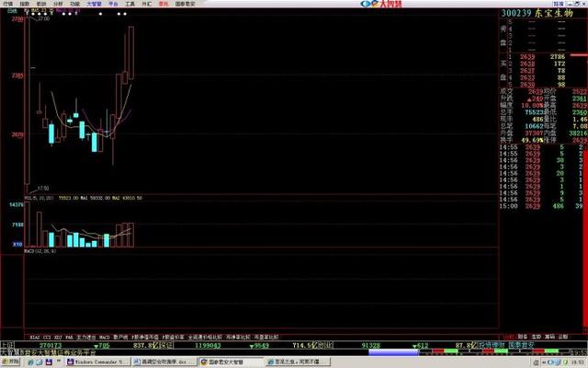
Task: Click the latest volume bar
Action: coord(131,236)
